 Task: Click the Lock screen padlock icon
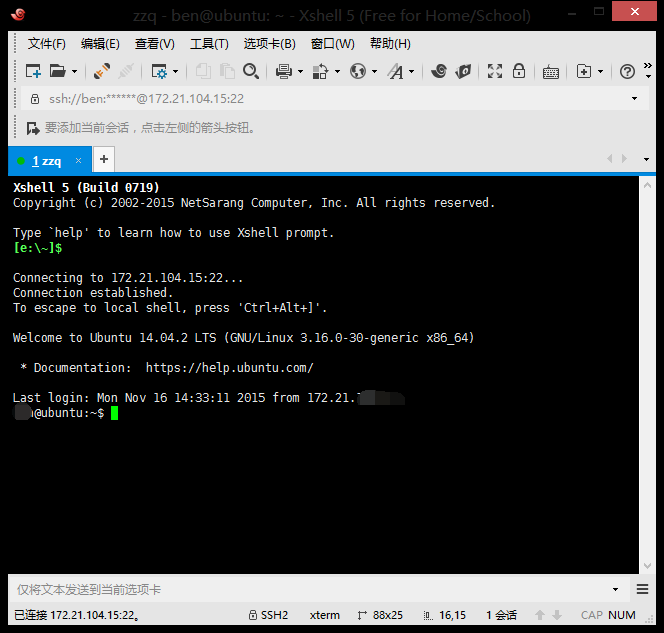click(x=519, y=71)
